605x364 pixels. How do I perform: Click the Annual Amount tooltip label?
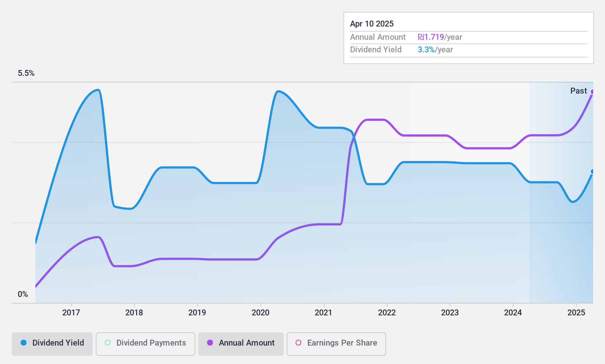tap(378, 37)
